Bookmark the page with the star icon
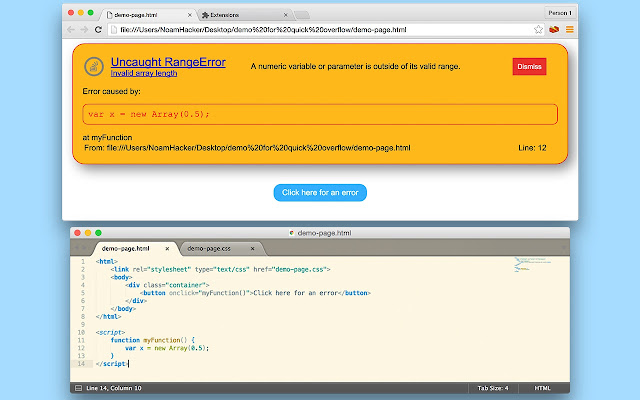Image resolution: width=640 pixels, height=400 pixels. click(538, 29)
